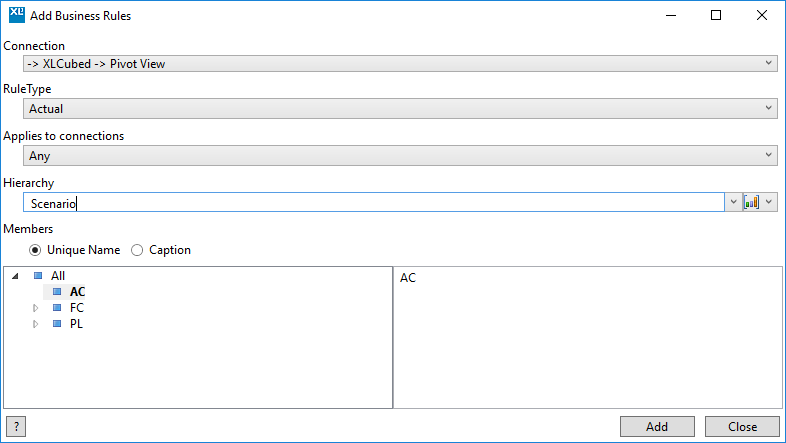Collapse the All tree node

[15, 275]
